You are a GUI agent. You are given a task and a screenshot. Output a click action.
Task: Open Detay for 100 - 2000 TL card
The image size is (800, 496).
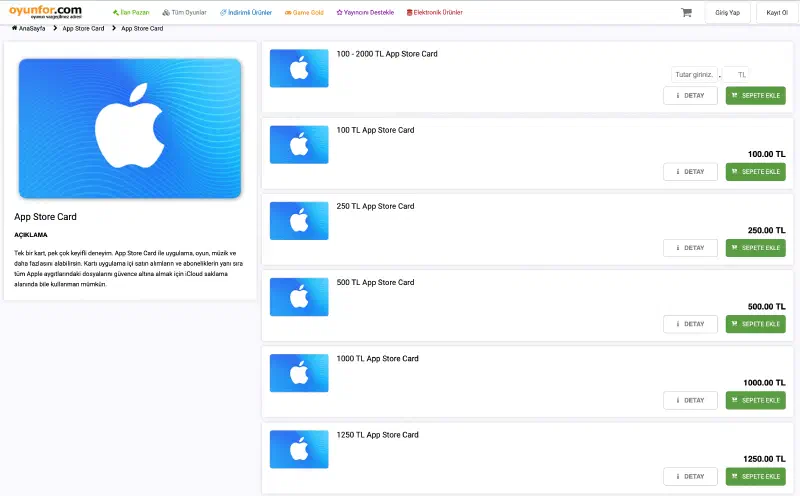click(x=690, y=95)
